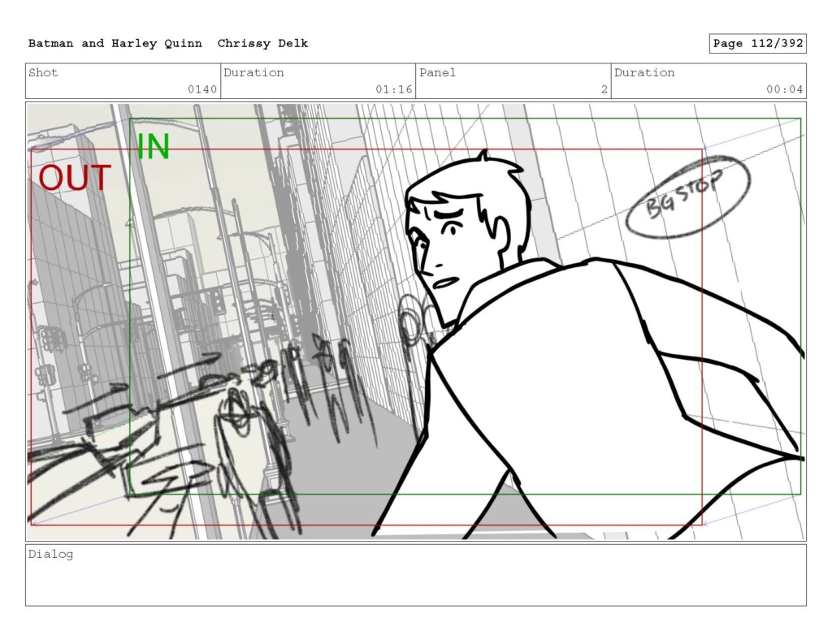Click the first 'Duration' label next to Shot
This screenshot has height=644, width=832.
(253, 72)
